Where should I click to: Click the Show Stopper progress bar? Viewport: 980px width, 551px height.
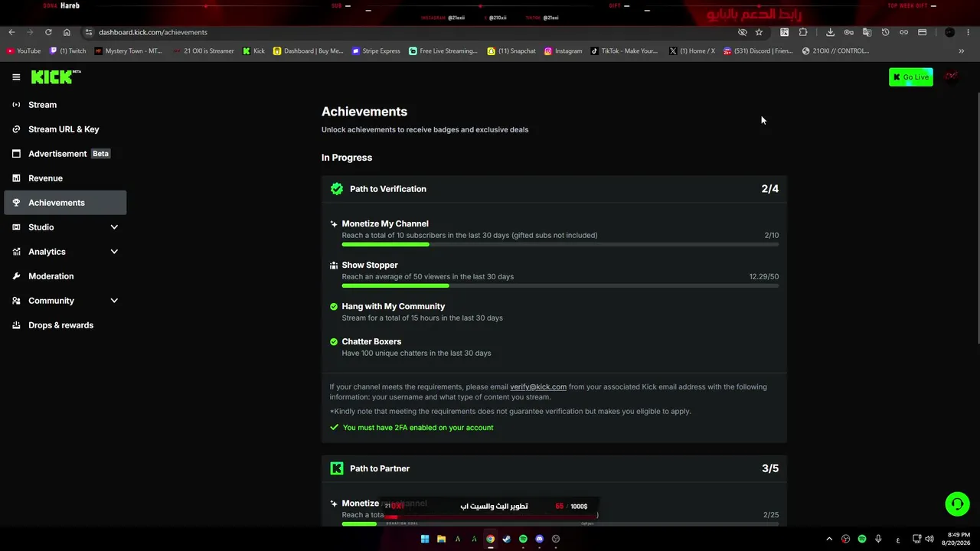[560, 285]
